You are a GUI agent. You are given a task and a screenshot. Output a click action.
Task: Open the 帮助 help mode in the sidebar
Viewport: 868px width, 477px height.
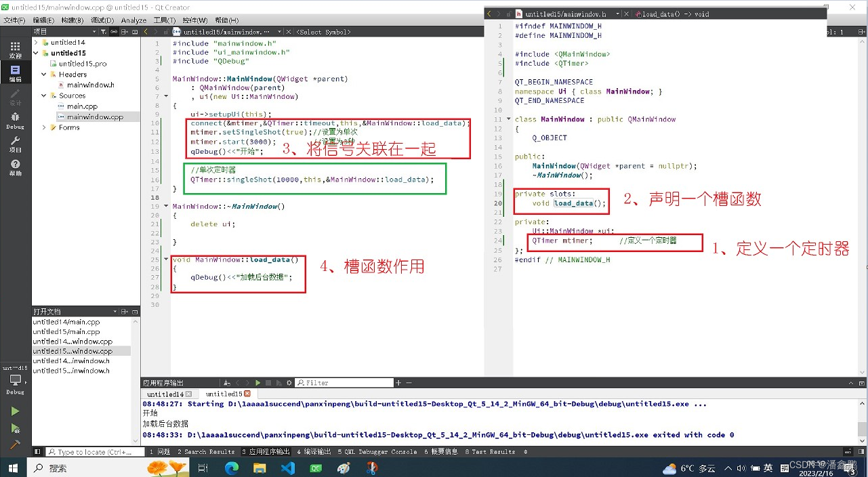15,167
